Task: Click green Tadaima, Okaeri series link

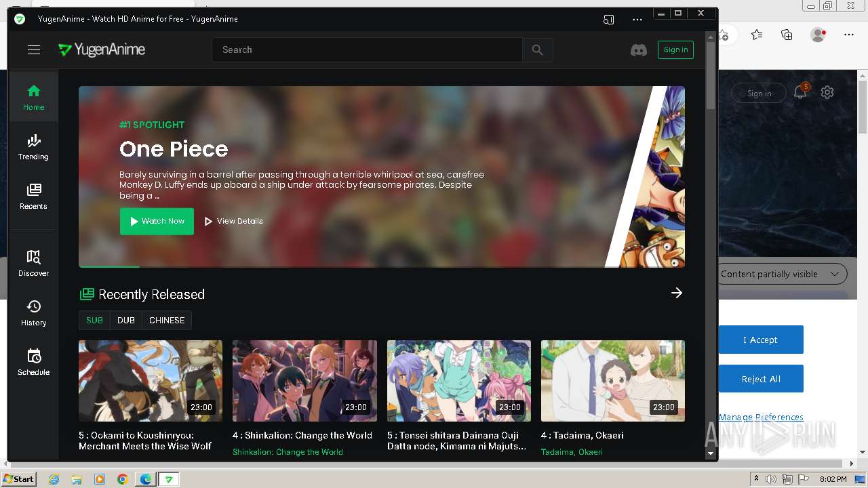Action: click(572, 451)
